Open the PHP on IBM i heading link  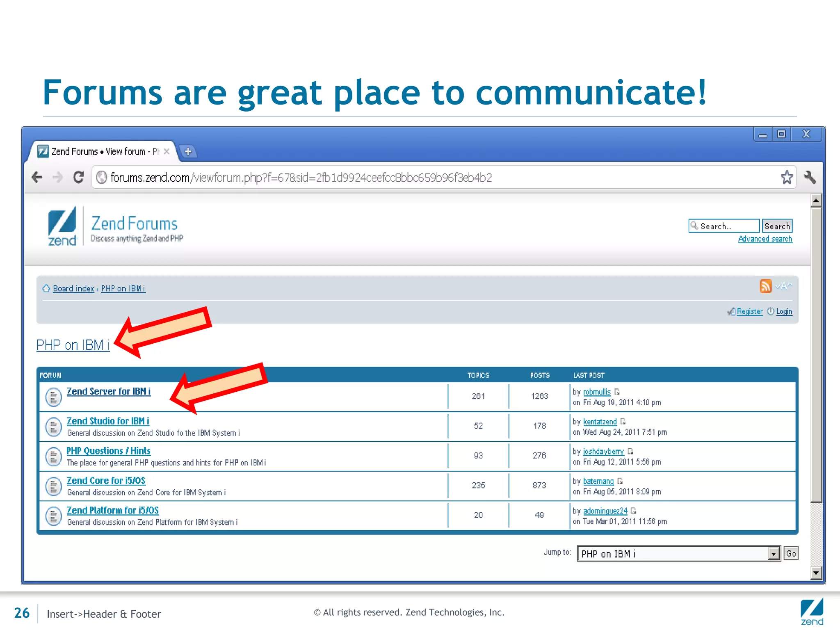tap(73, 345)
